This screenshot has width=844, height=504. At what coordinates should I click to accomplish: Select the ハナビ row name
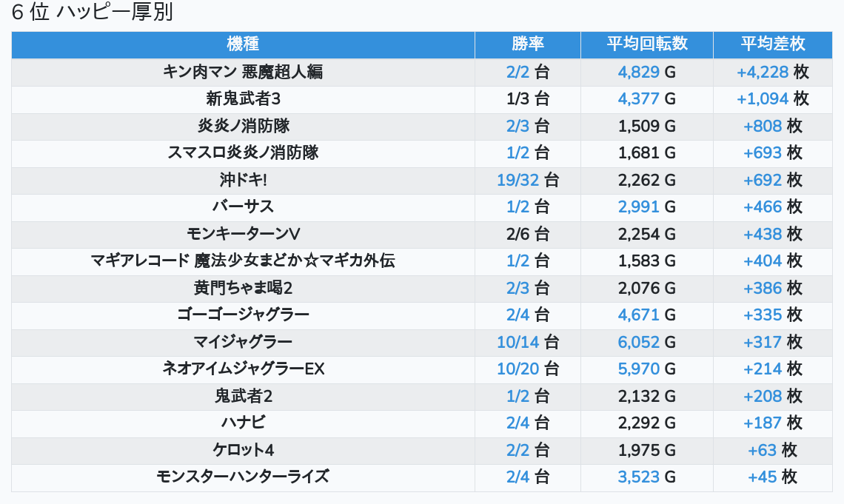click(243, 423)
